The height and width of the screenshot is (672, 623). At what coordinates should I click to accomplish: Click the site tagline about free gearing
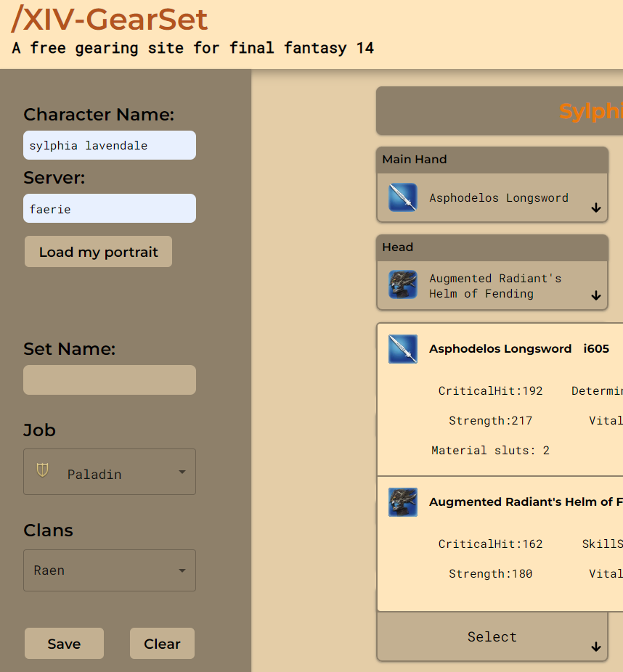coord(193,48)
